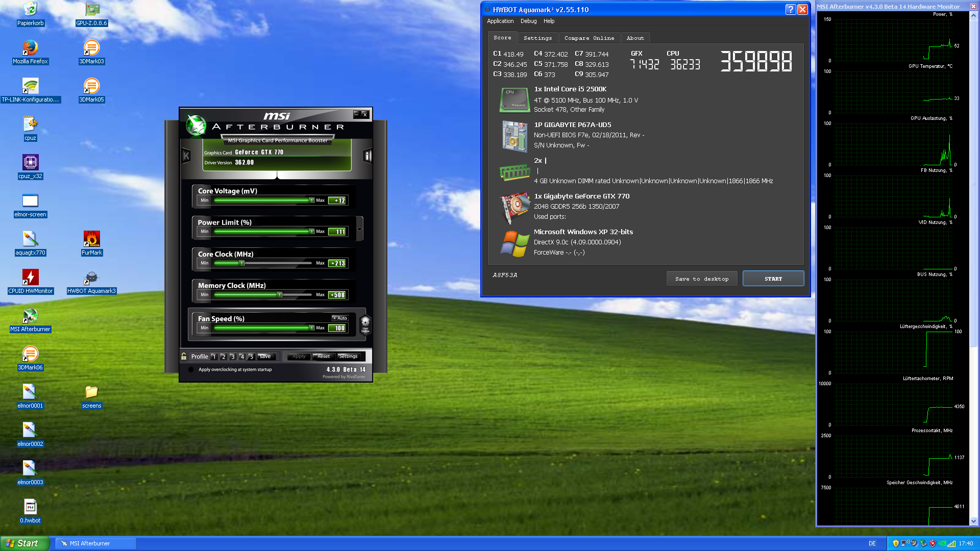The image size is (980, 551).
Task: Select the HWBOT Aquamark3 desktop shortcut
Action: (x=91, y=282)
